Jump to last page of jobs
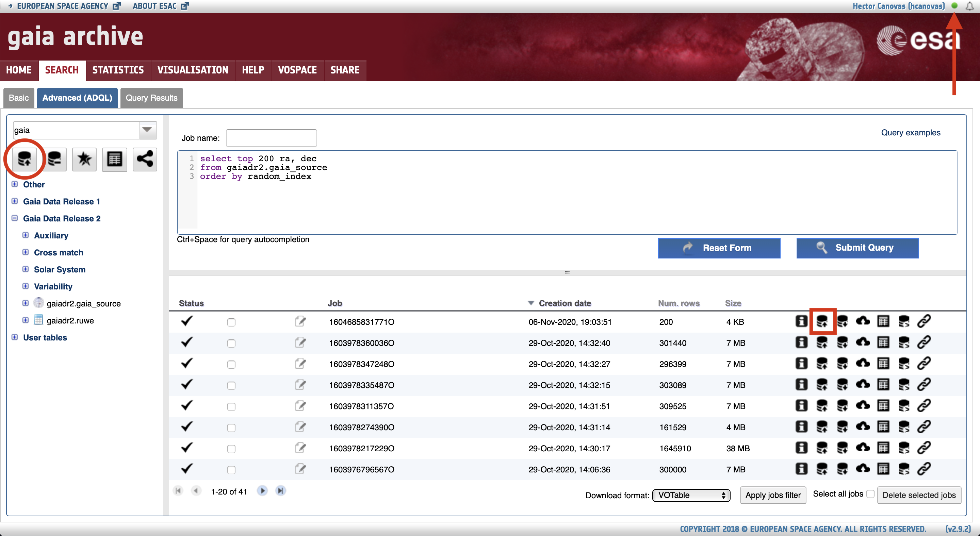The height and width of the screenshot is (536, 980). pos(280,491)
